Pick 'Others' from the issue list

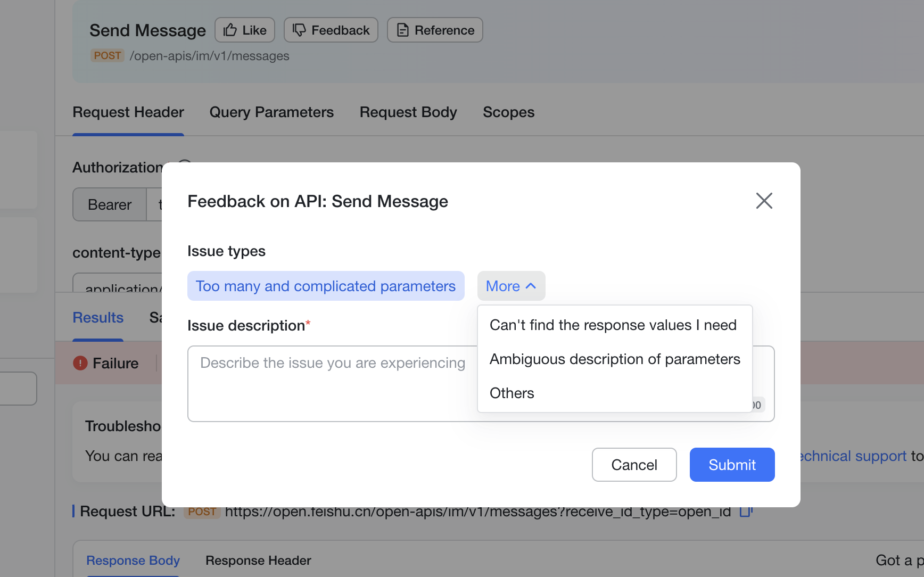tap(512, 393)
